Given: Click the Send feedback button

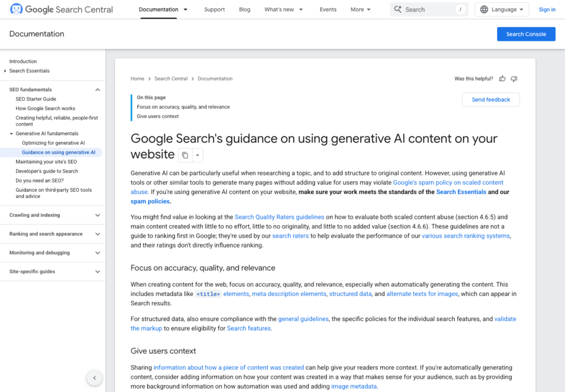Looking at the screenshot, I should (491, 100).
